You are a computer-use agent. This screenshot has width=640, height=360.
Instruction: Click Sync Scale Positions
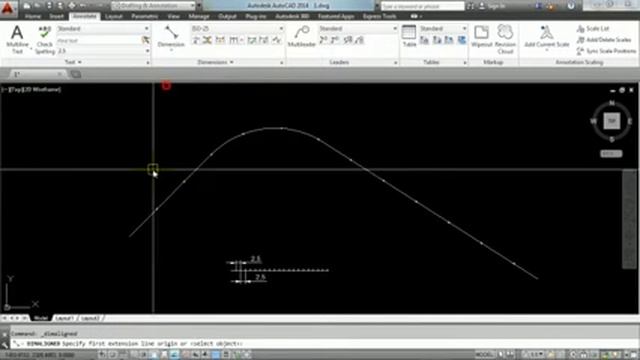tap(606, 51)
